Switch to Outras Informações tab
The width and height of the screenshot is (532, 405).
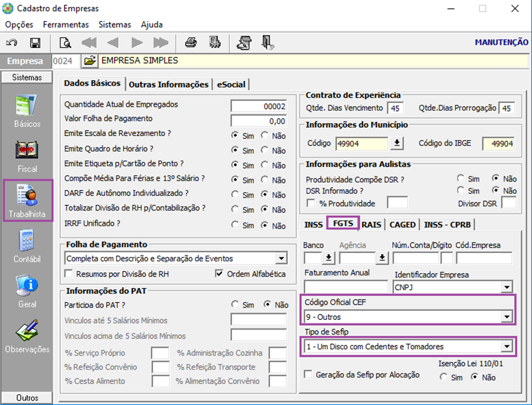(x=168, y=85)
